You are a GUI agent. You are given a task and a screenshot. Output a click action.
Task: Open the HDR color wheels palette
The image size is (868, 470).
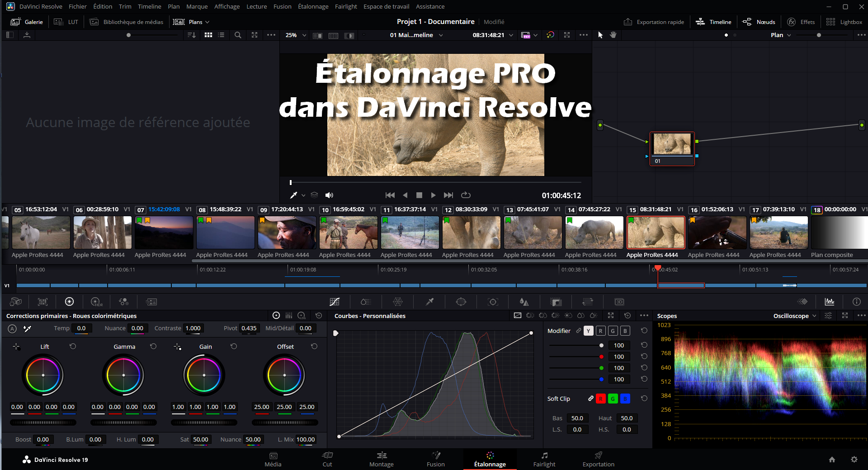click(96, 302)
